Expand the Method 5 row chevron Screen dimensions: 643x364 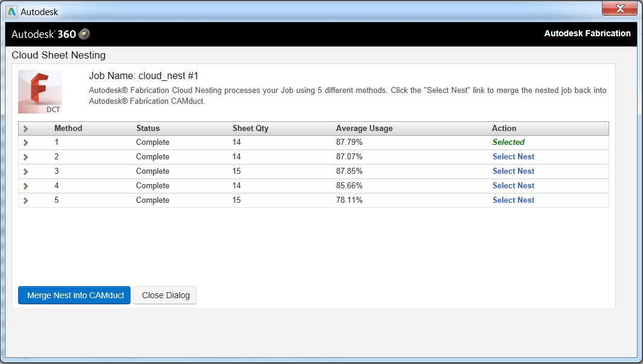point(26,200)
